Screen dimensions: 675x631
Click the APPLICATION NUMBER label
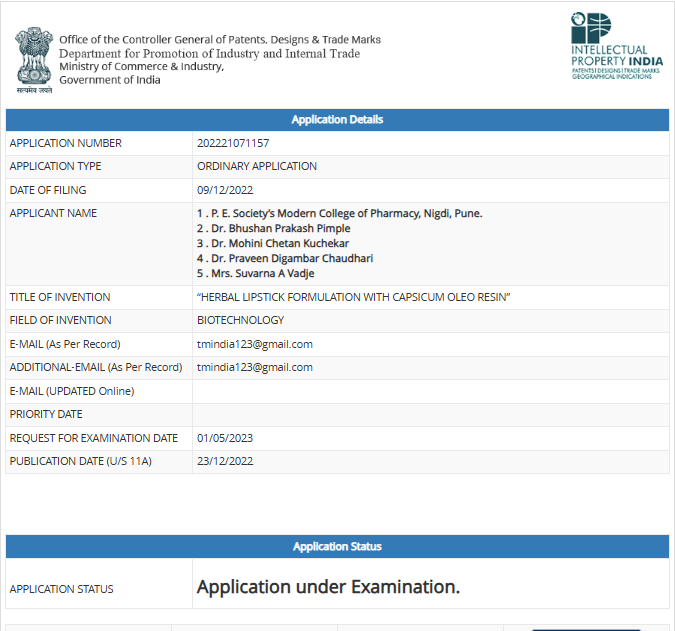[x=65, y=143]
